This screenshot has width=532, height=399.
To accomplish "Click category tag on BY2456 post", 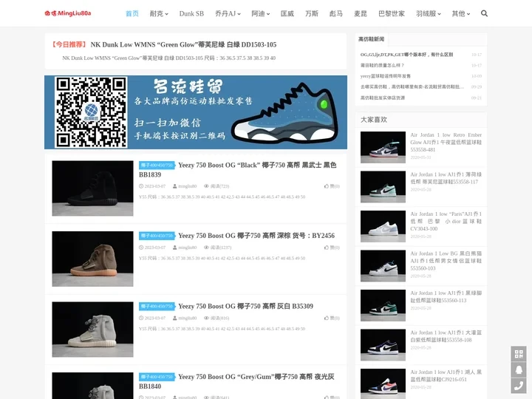I will [x=157, y=236].
